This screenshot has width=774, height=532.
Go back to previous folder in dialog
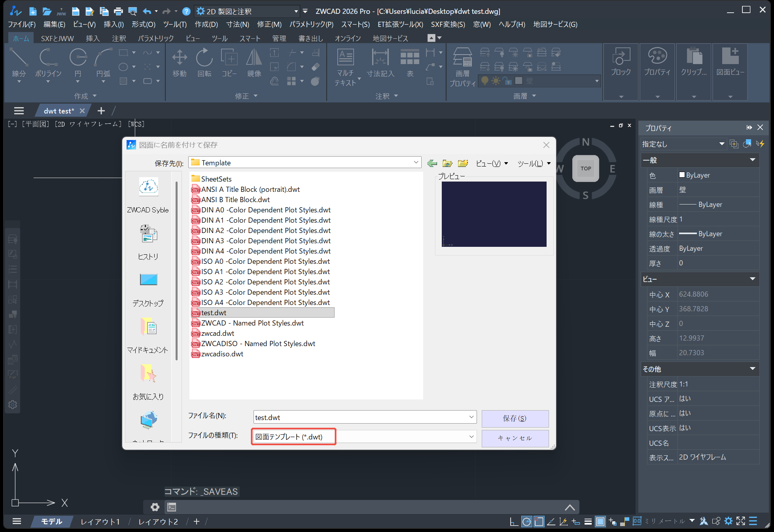(x=432, y=163)
